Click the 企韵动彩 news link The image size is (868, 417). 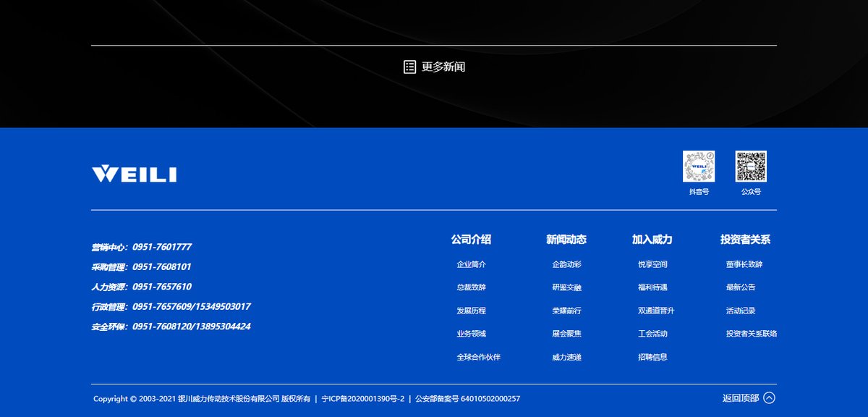coord(566,264)
